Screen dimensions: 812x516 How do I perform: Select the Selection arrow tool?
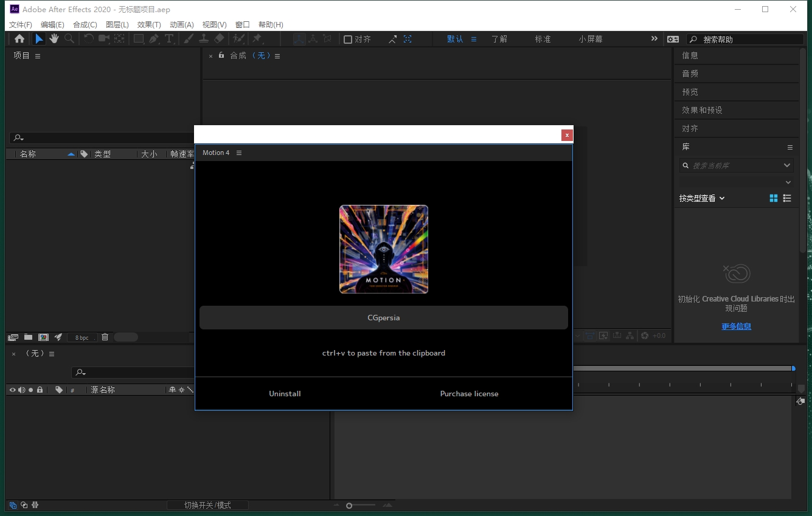(x=39, y=39)
